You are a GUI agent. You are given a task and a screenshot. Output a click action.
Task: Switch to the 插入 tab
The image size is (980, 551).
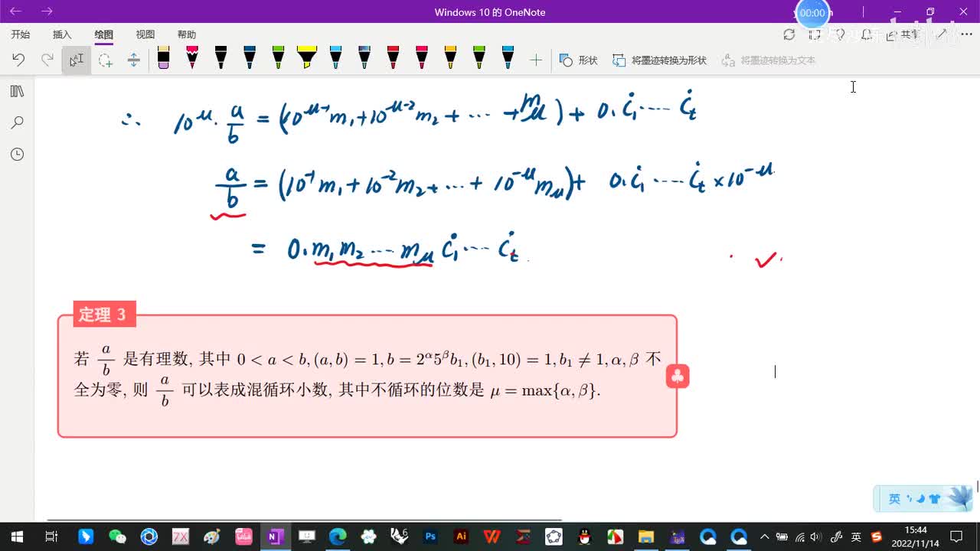(x=62, y=34)
